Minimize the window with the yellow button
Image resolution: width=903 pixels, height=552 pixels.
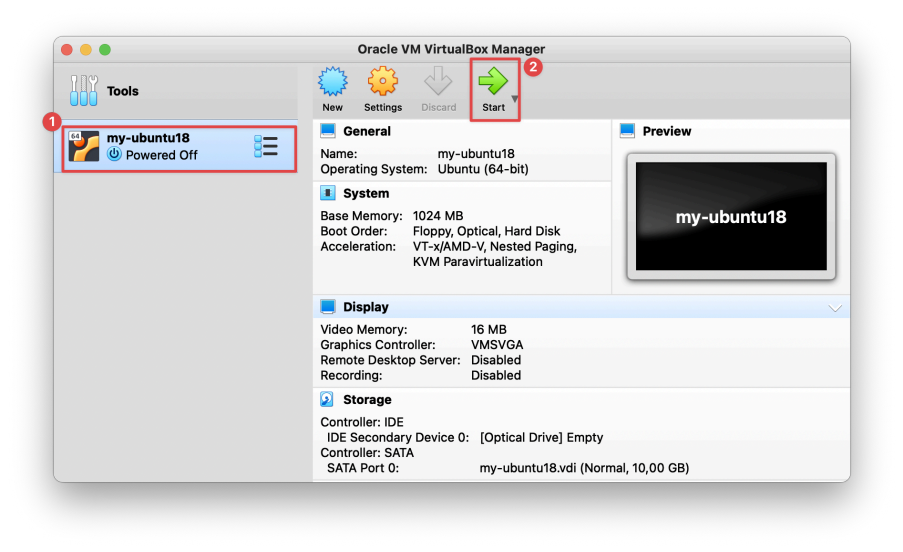pos(86,50)
